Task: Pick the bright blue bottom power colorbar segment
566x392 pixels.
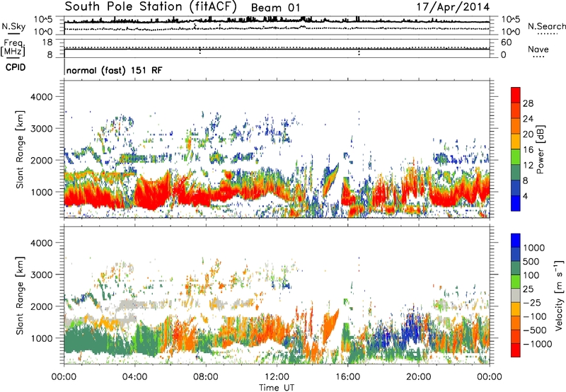Action: (x=516, y=203)
